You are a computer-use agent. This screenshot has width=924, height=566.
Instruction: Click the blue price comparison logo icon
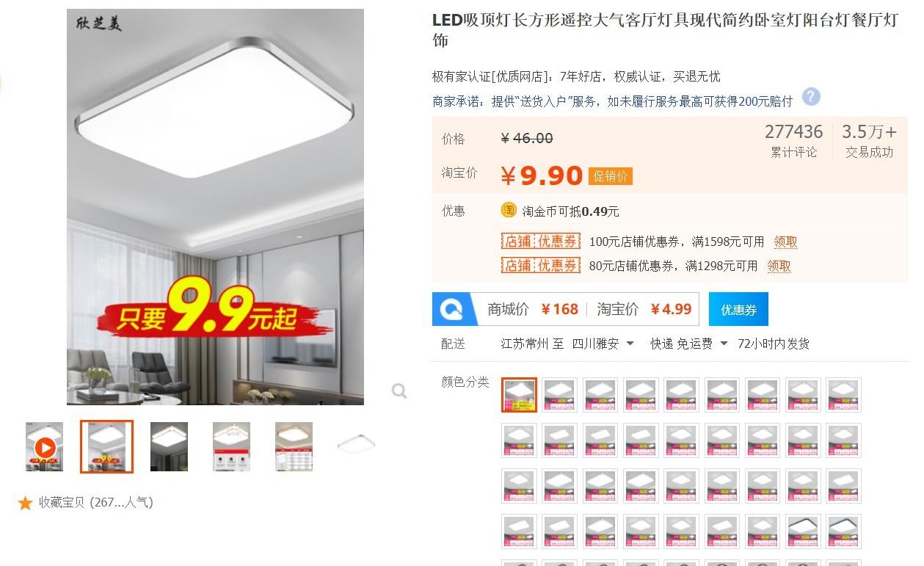(x=450, y=309)
